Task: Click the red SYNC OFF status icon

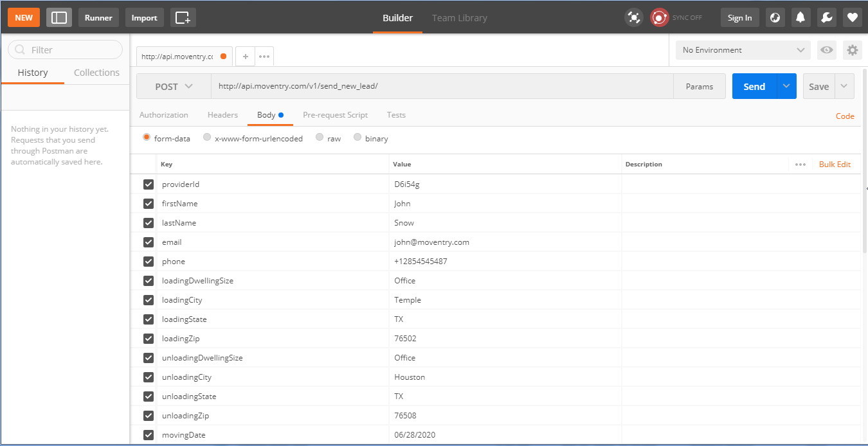Action: [x=659, y=17]
